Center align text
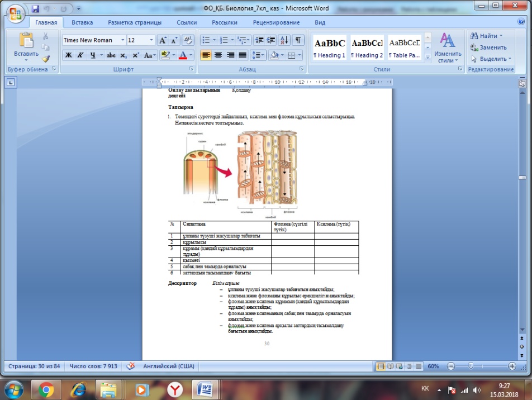532x400 pixels. coord(218,55)
